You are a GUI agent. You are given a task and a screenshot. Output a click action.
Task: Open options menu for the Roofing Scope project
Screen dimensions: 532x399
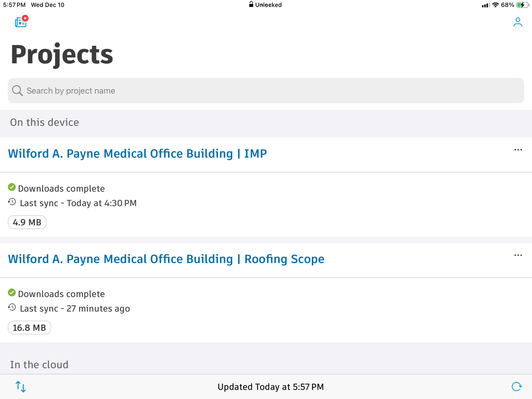pyautogui.click(x=518, y=255)
